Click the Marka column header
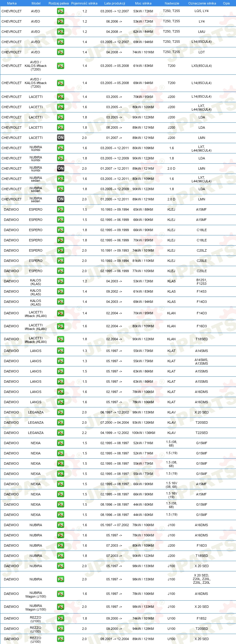This screenshot has height=644, width=236. [x=12, y=3]
